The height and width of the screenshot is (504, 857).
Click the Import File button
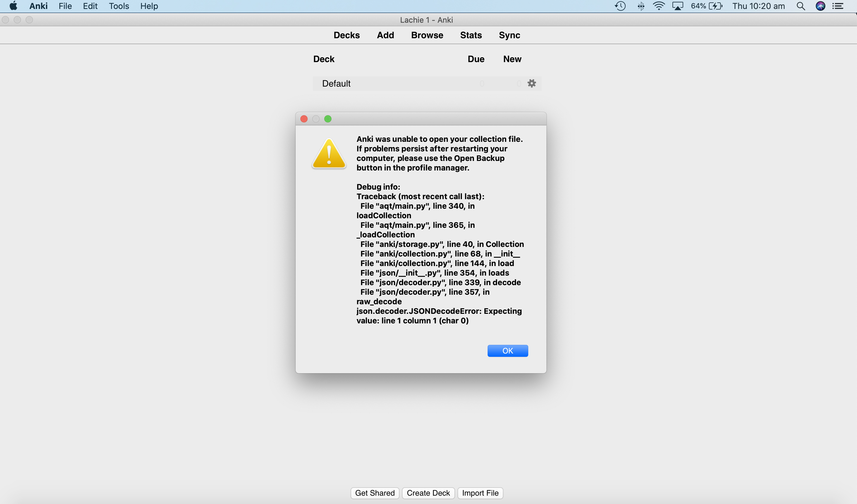click(480, 493)
